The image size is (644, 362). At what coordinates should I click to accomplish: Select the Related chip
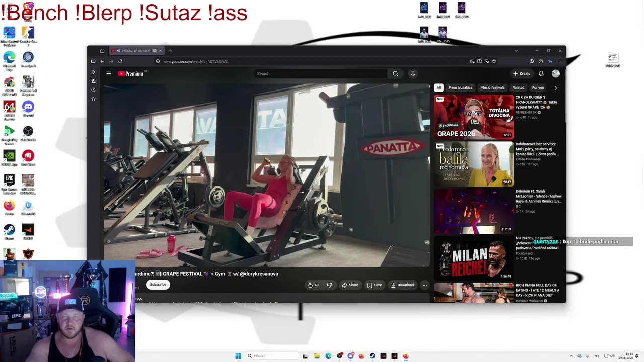518,88
